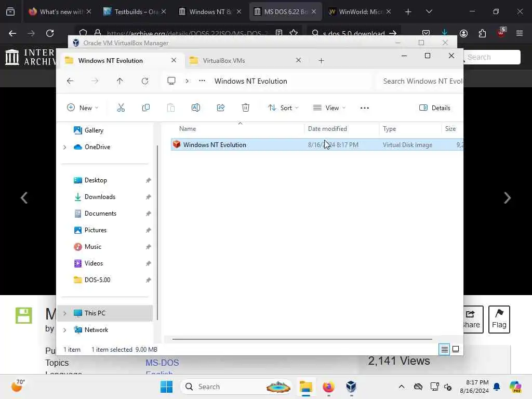Switch to Testbuilds Firefox tab

tap(135, 11)
